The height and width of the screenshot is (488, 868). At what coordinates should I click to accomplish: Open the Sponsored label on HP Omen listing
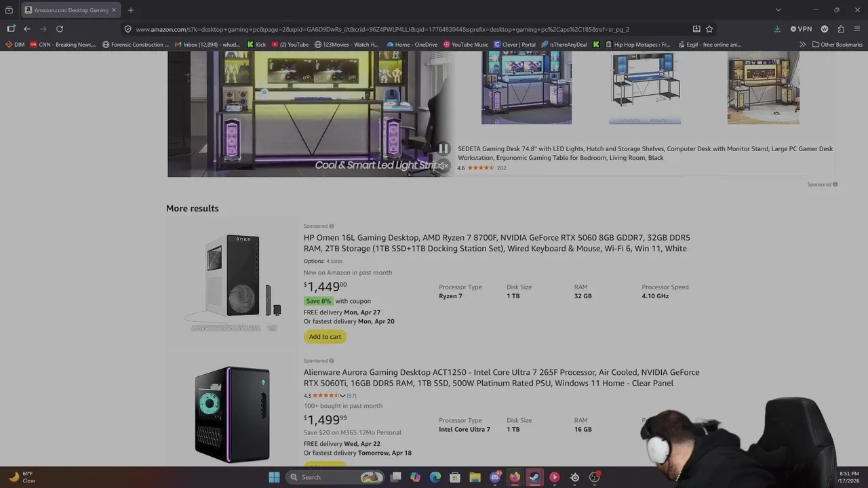click(x=319, y=226)
